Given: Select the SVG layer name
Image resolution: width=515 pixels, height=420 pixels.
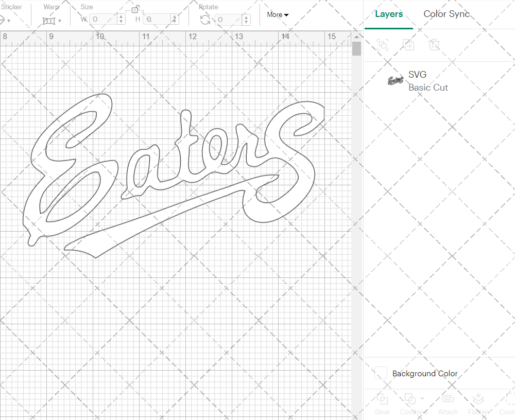Looking at the screenshot, I should [x=417, y=75].
